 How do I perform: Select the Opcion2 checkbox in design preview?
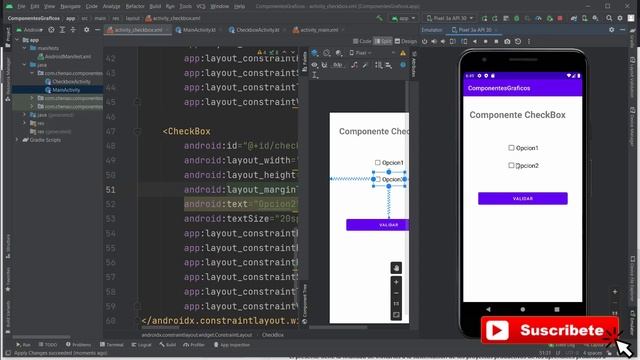389,179
